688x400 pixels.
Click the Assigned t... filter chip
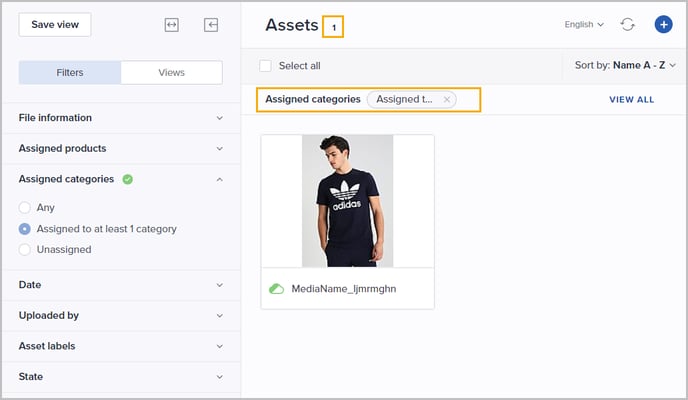coord(411,100)
